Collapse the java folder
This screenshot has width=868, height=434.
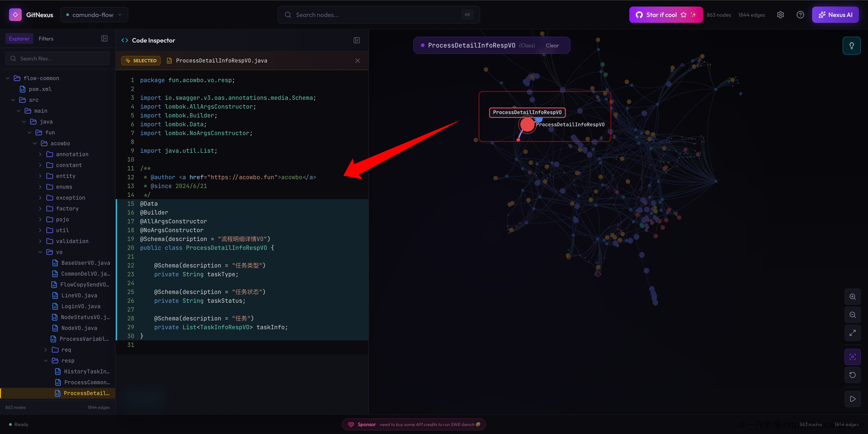tap(24, 122)
